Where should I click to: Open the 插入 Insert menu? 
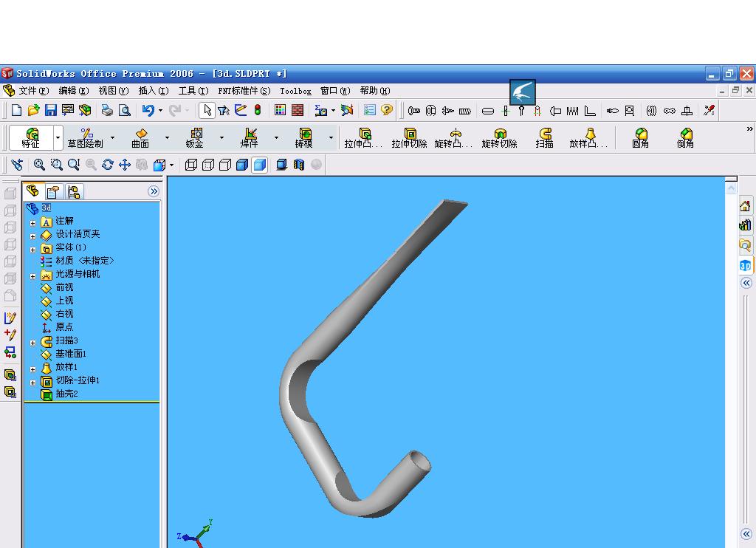[x=154, y=91]
